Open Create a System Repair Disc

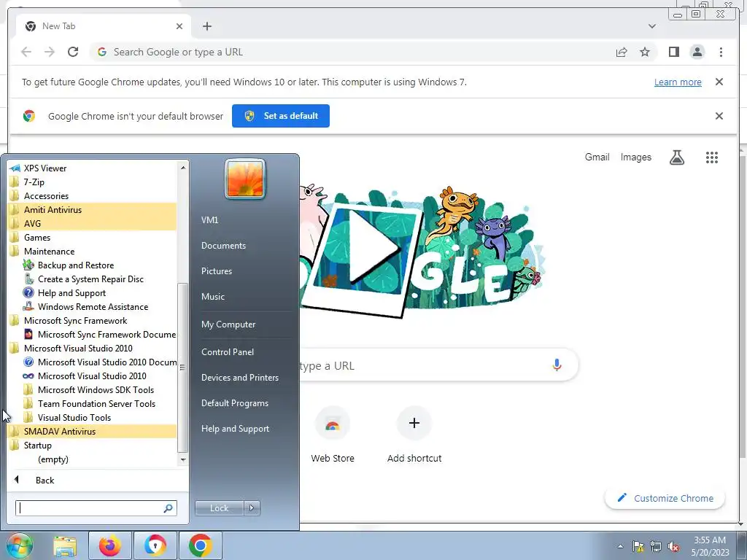pyautogui.click(x=93, y=279)
